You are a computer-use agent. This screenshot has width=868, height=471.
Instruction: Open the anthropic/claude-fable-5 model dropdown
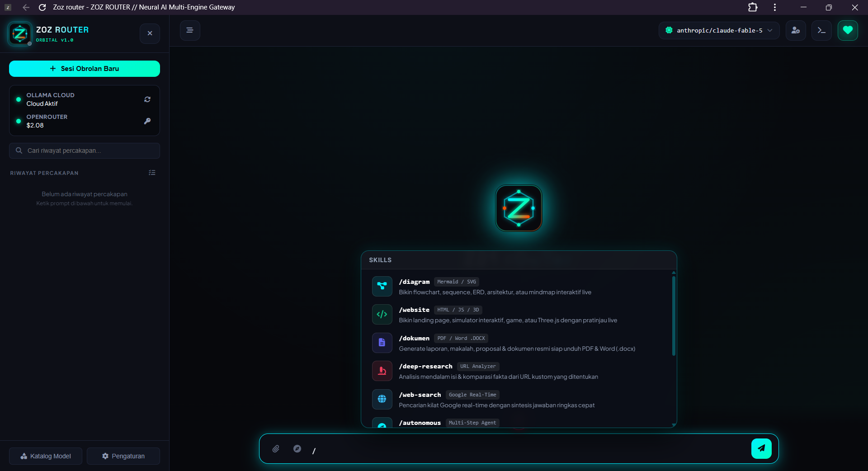click(x=719, y=30)
